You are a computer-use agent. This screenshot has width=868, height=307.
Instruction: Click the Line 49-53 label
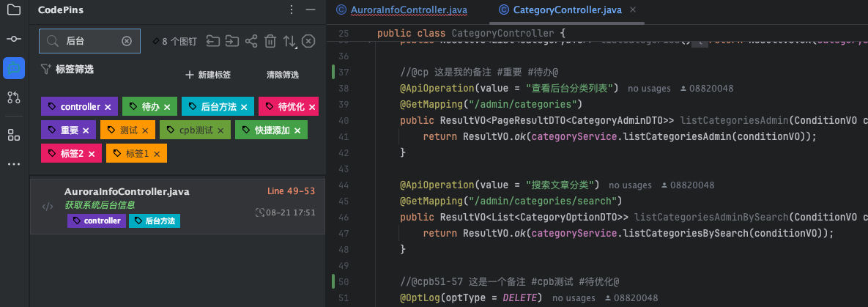292,191
